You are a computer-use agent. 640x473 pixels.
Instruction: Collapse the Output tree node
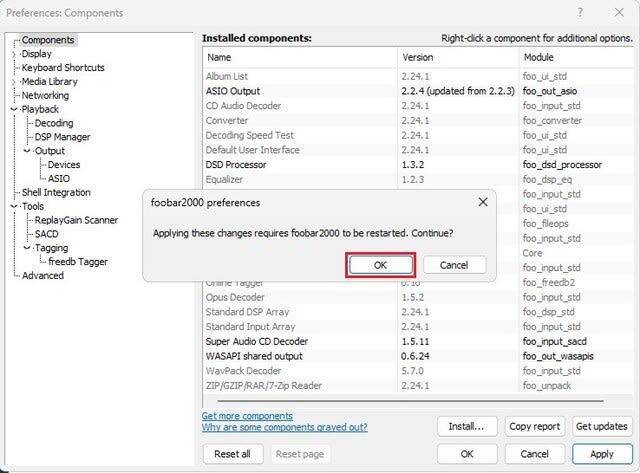coord(27,151)
